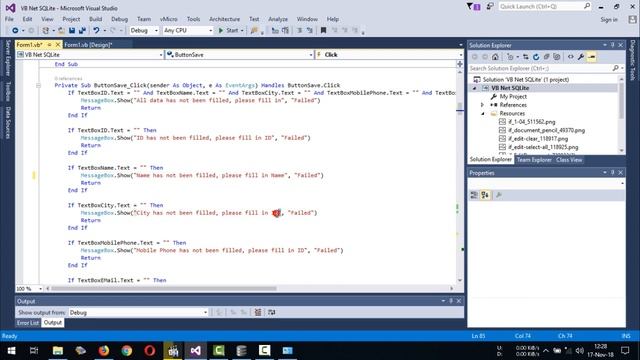Open Firefox from the Windows taskbar
640x360 pixels.
point(104,350)
